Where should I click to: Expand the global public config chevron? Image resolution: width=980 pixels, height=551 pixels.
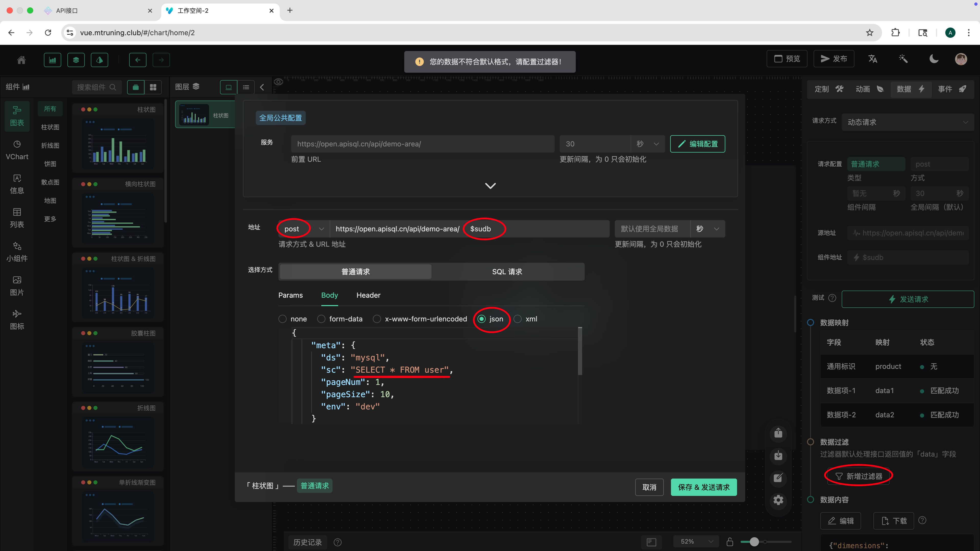tap(490, 185)
